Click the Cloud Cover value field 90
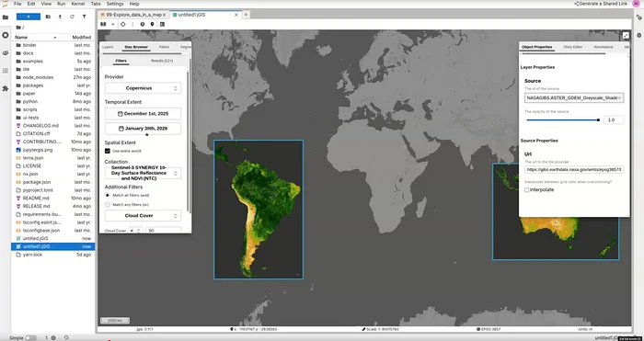 click(x=163, y=231)
